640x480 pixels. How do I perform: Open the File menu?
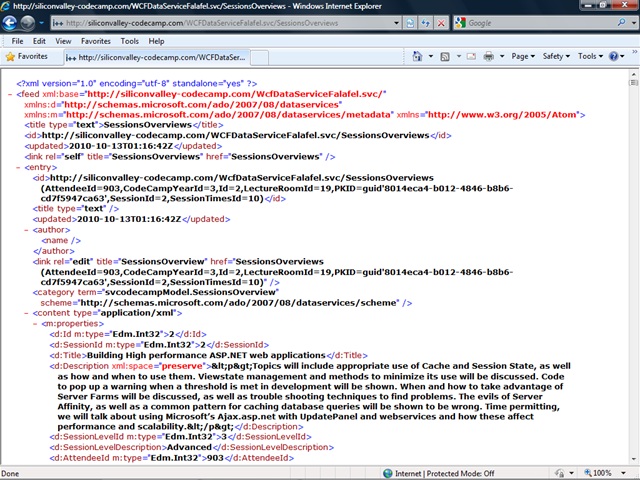point(17,41)
